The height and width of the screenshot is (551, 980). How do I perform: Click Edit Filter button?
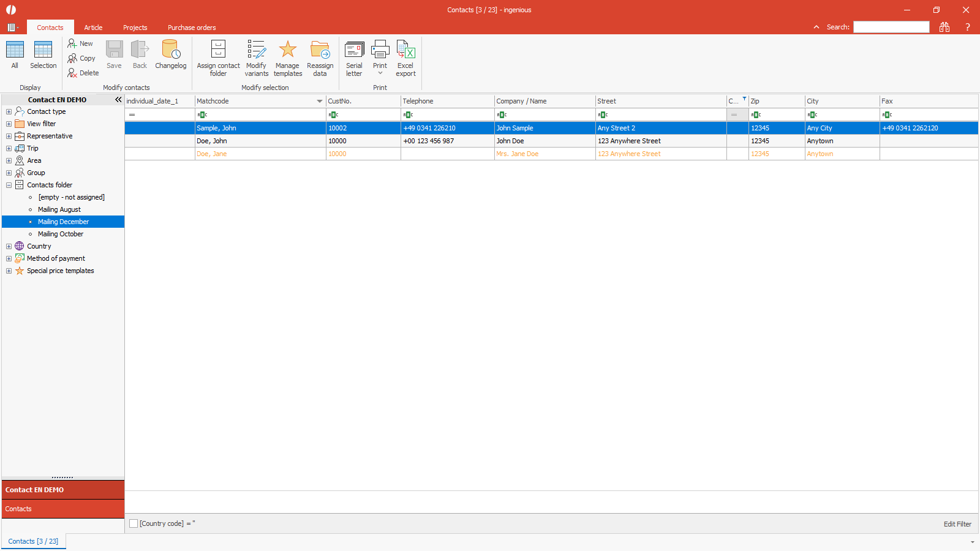coord(957,524)
